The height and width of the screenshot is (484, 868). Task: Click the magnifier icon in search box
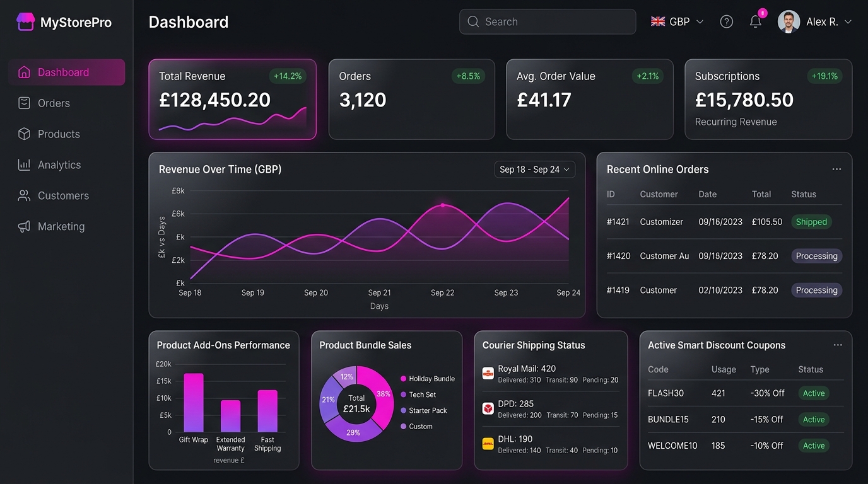(x=473, y=22)
